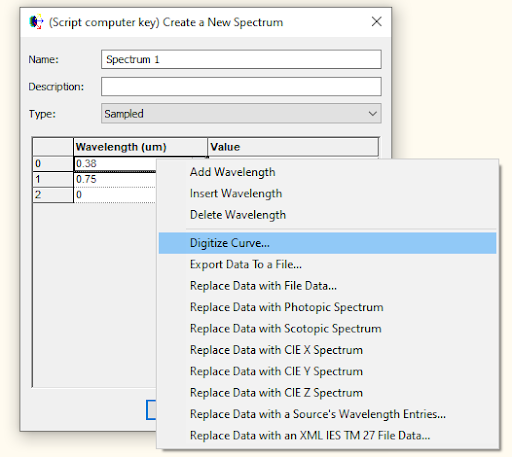This screenshot has width=512, height=457.
Task: Click wavelength cell containing 0.75
Action: tap(115, 179)
